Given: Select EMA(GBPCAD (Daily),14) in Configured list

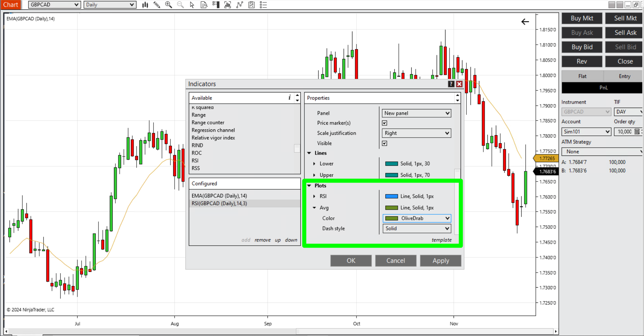Looking at the screenshot, I should [x=219, y=196].
